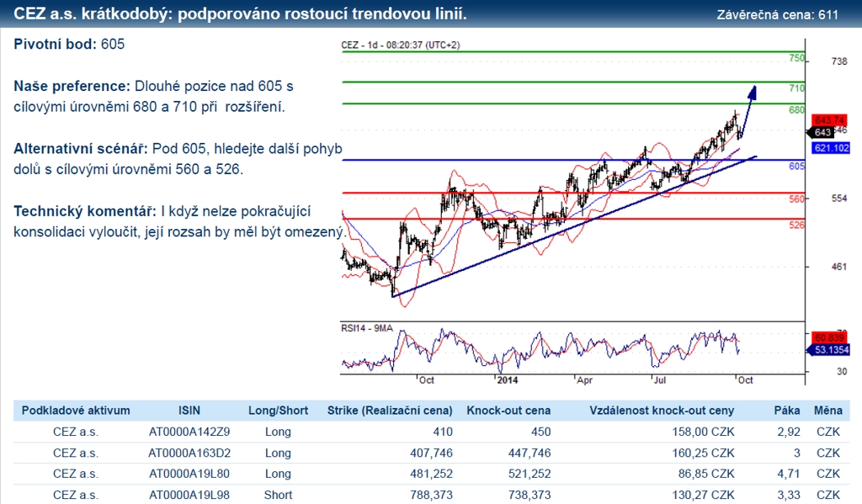Click the chart title 'CEZ - 1d - 08:20:37 (UTC+2)'

pyautogui.click(x=400, y=45)
